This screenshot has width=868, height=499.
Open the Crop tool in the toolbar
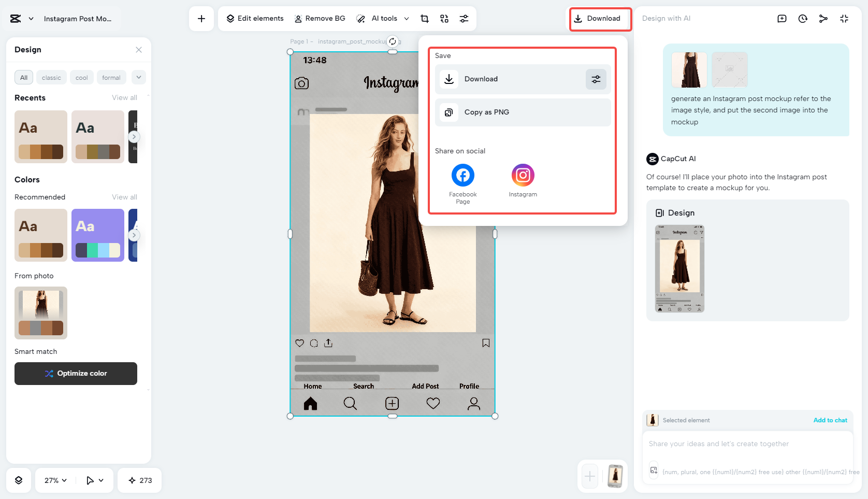(x=424, y=18)
